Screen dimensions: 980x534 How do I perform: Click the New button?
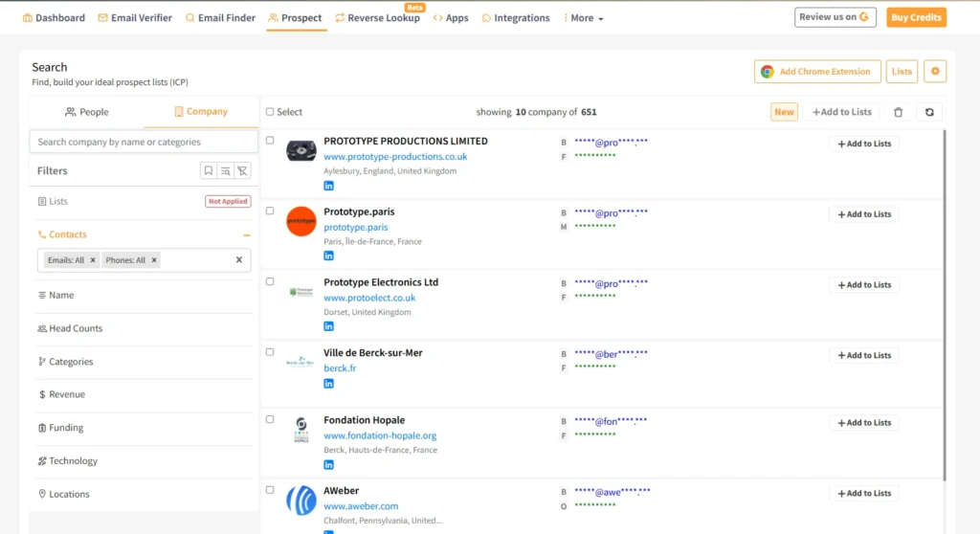pyautogui.click(x=784, y=112)
